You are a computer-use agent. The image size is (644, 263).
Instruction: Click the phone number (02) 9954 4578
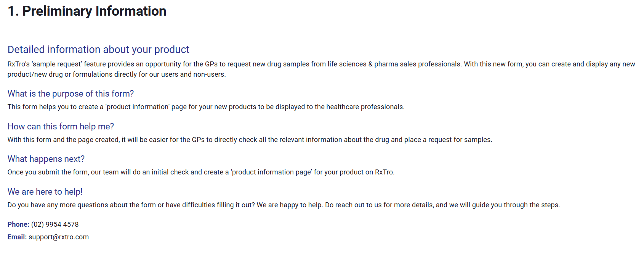coord(55,224)
